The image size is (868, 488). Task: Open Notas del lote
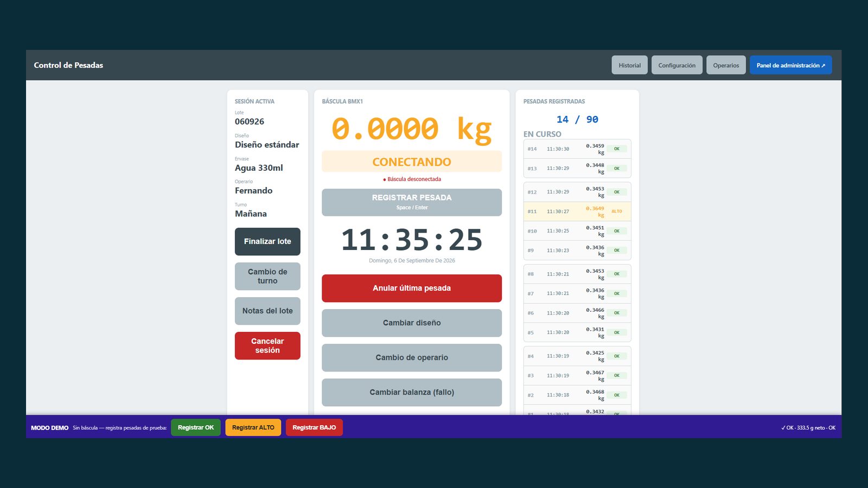pyautogui.click(x=267, y=311)
